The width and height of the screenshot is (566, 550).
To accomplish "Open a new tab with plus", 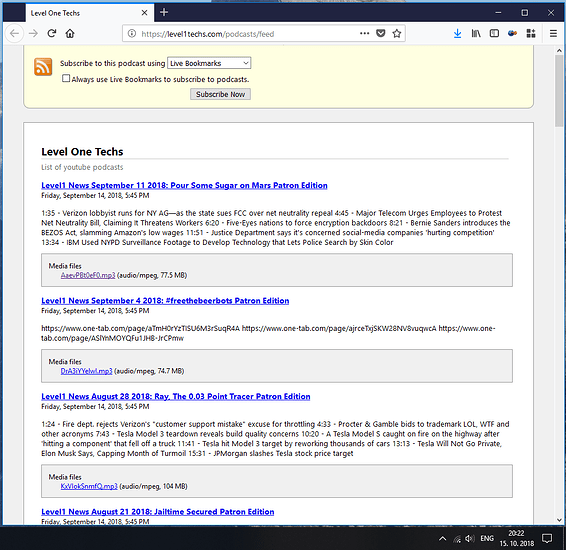I will 164,12.
